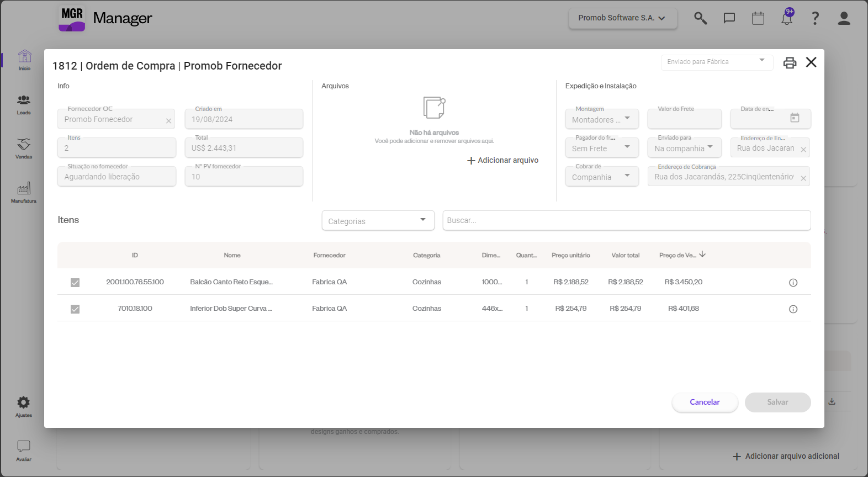Image resolution: width=868 pixels, height=477 pixels.
Task: Open date picker calendar for Data de entrega
Action: click(795, 118)
